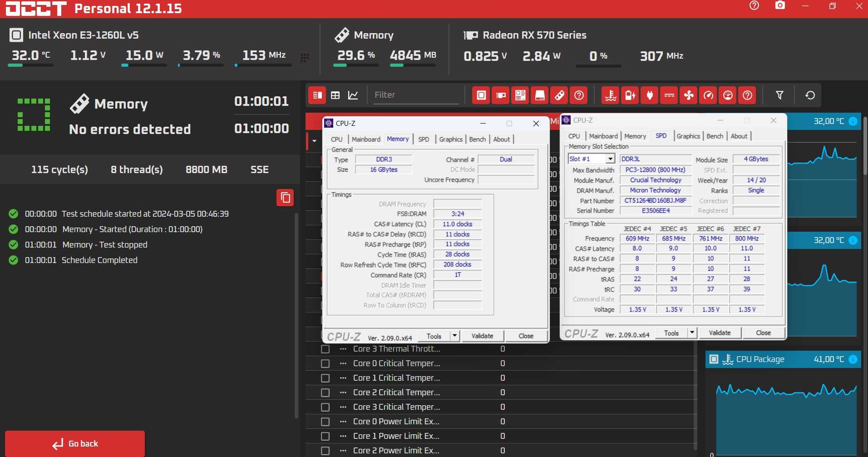
Task: Switch to table view layout
Action: [x=335, y=95]
